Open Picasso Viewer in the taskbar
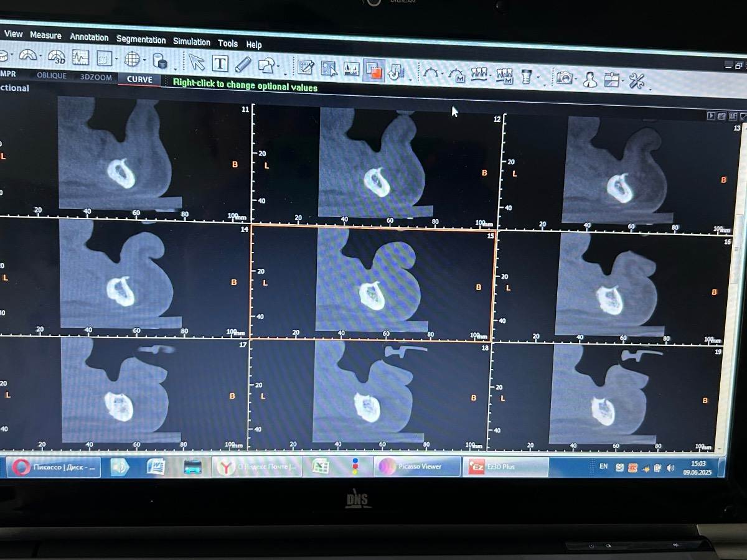This screenshot has height=560, width=747. click(417, 466)
